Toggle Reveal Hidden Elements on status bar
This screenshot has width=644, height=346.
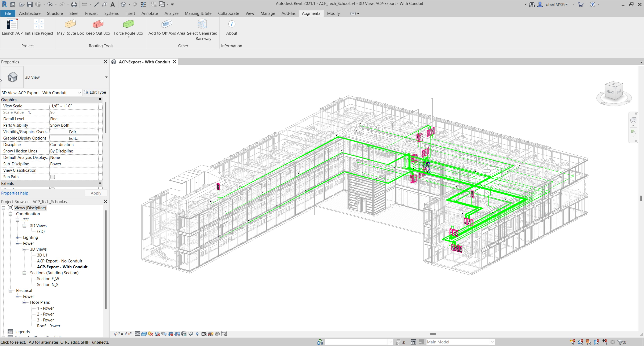[x=198, y=333]
